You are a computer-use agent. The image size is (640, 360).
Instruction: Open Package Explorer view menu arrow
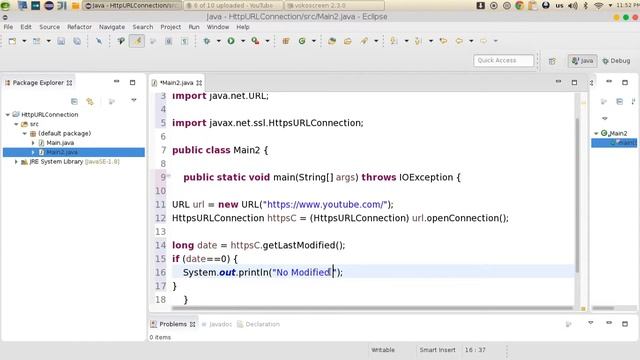point(133,100)
